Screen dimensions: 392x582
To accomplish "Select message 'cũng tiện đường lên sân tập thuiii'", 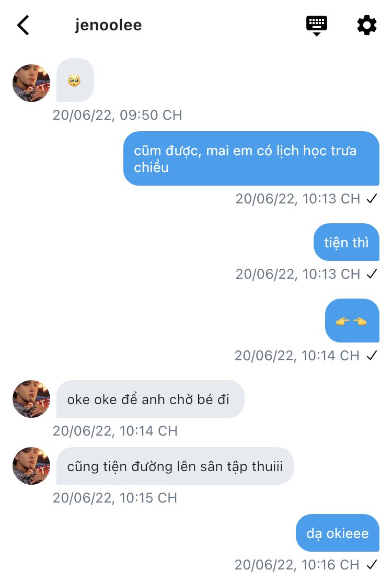I will tap(175, 466).
